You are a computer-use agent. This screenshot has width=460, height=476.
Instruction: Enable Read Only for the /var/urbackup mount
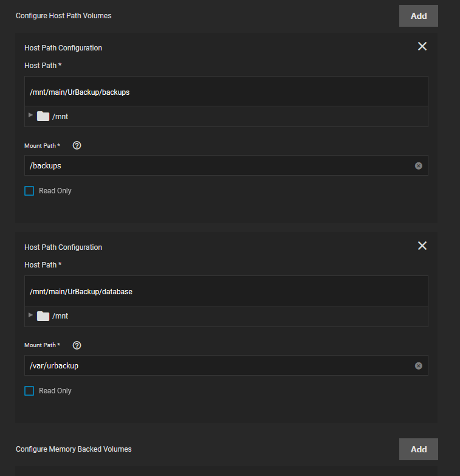click(29, 391)
